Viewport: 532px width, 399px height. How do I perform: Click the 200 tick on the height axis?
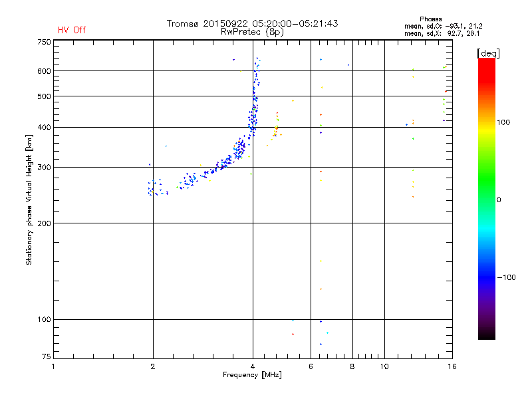click(x=44, y=223)
